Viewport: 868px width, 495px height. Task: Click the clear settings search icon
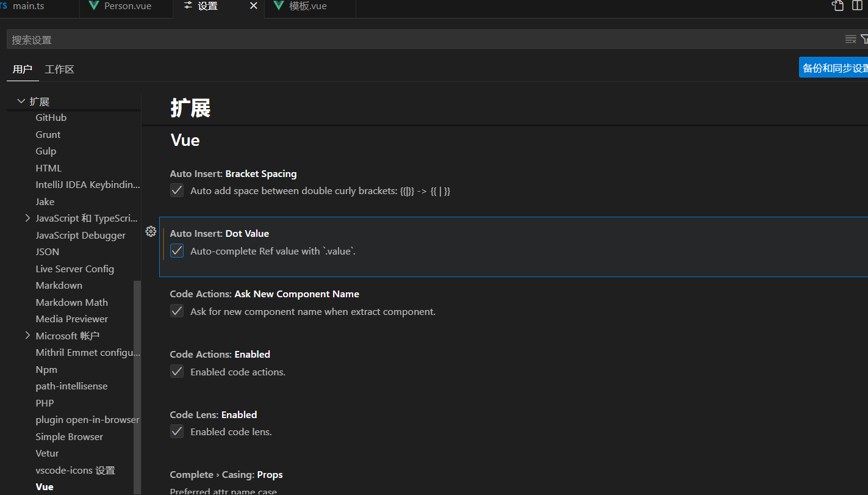[850, 40]
